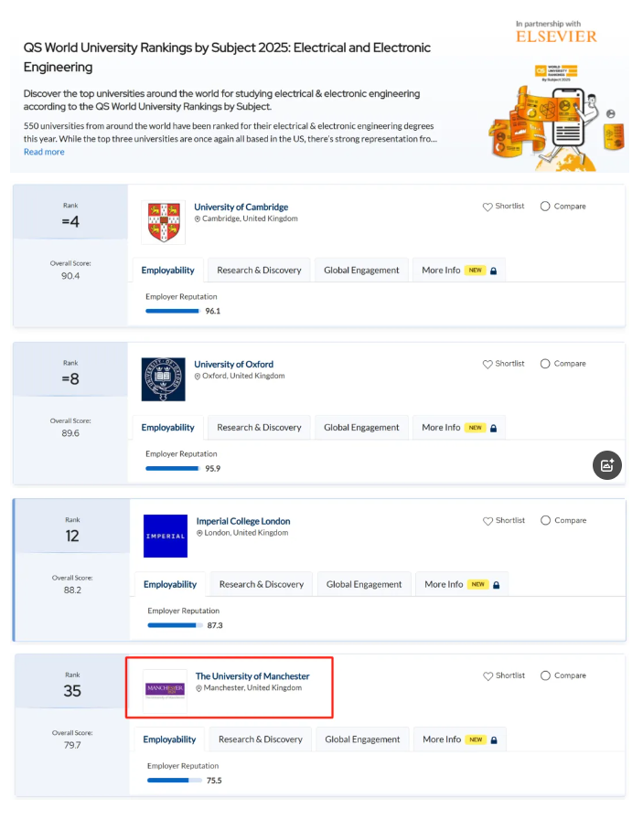The height and width of the screenshot is (840, 643).
Task: Select Imperial's Global Engagement tab
Action: pyautogui.click(x=364, y=584)
